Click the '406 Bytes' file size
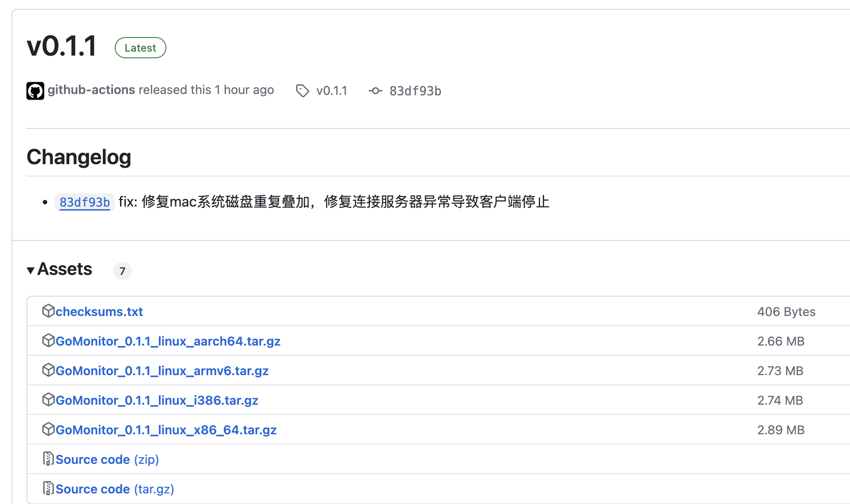Screen dimensions: 850x504 [786, 312]
